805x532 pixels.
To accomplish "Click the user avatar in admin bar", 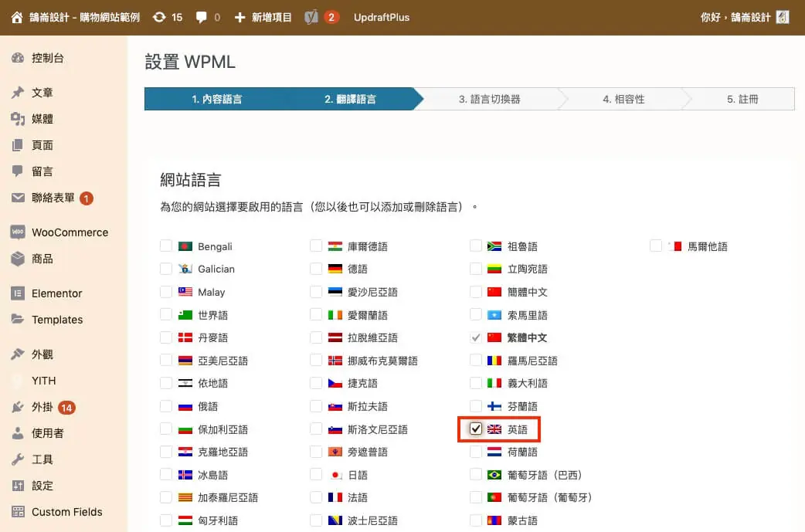I will pos(783,18).
